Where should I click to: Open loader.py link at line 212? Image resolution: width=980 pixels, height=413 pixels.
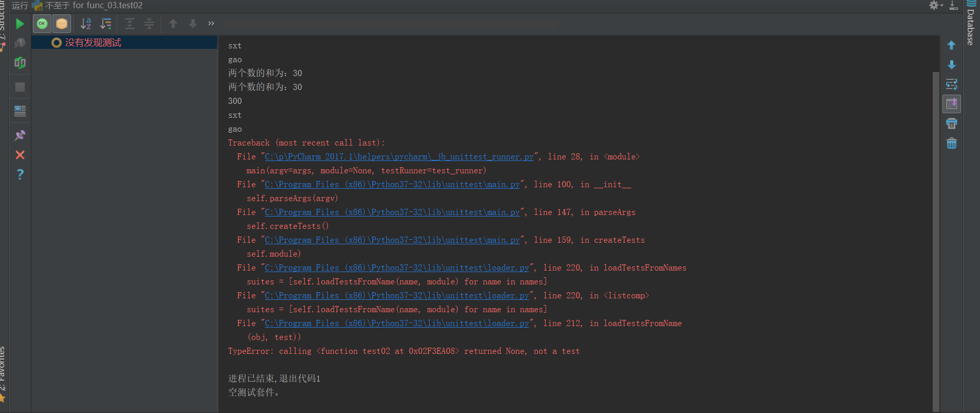(x=397, y=324)
